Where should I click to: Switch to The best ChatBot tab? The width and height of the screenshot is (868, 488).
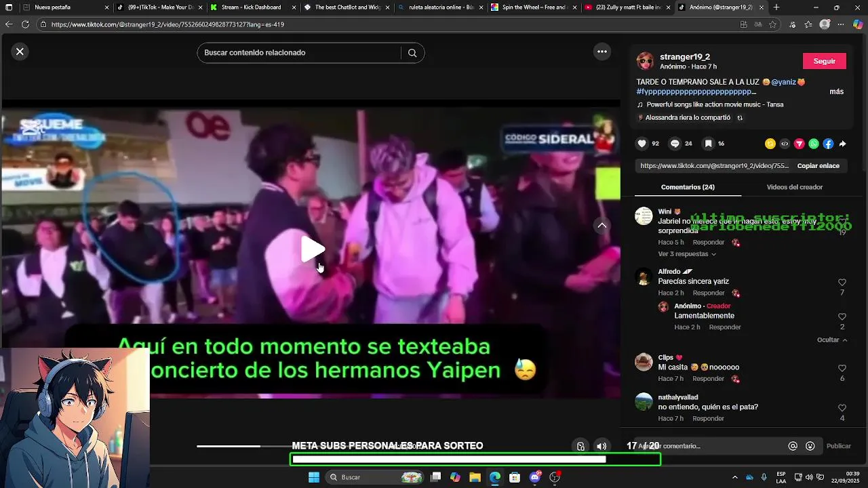(x=346, y=7)
